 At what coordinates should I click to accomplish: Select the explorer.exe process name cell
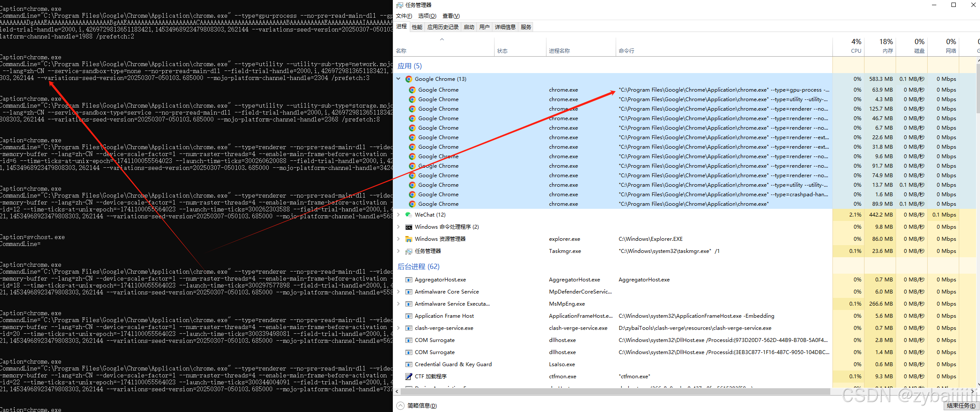[x=565, y=239]
